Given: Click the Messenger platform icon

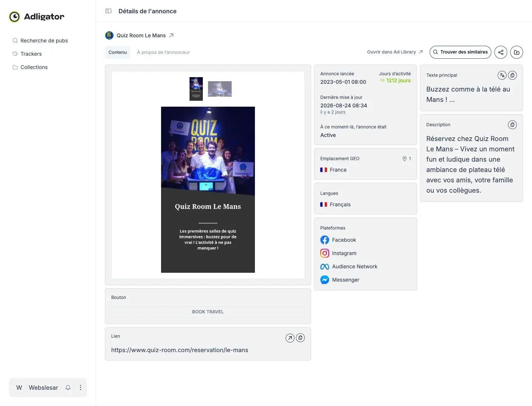Looking at the screenshot, I should (325, 280).
